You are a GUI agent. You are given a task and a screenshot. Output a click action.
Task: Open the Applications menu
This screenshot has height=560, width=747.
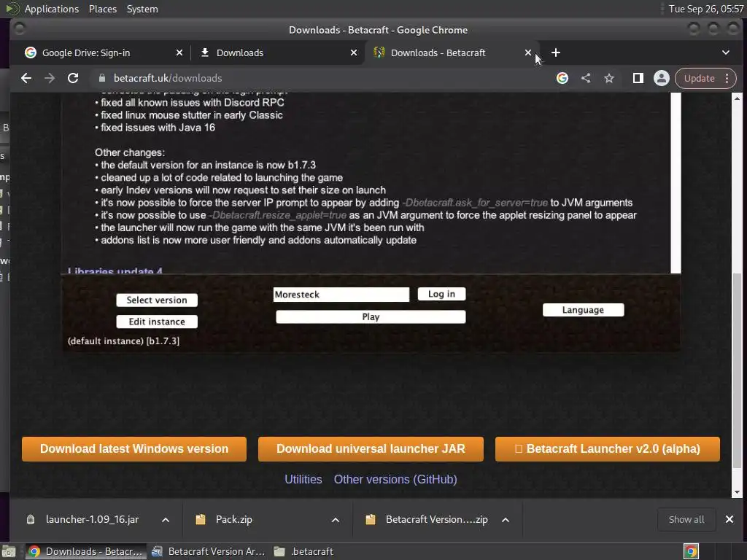52,9
